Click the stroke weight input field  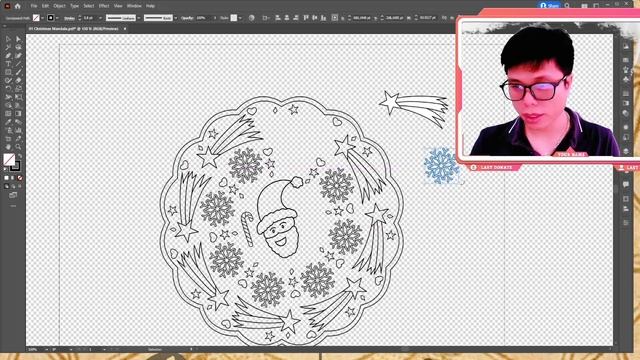click(x=90, y=18)
